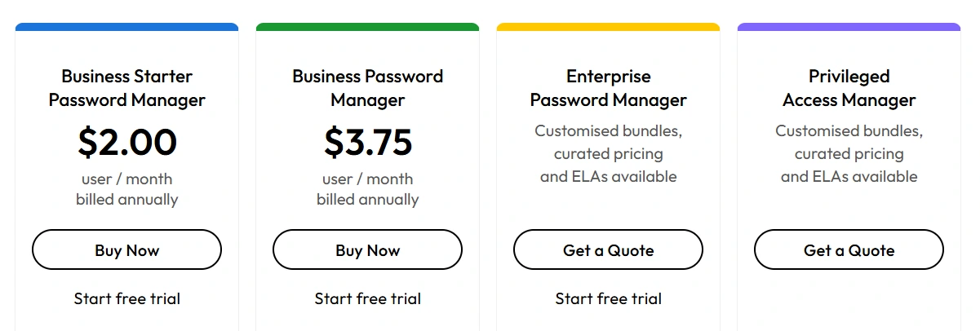This screenshot has height=331, width=980.
Task: Click Privileged Access card's curated pricing text
Action: coord(849,153)
